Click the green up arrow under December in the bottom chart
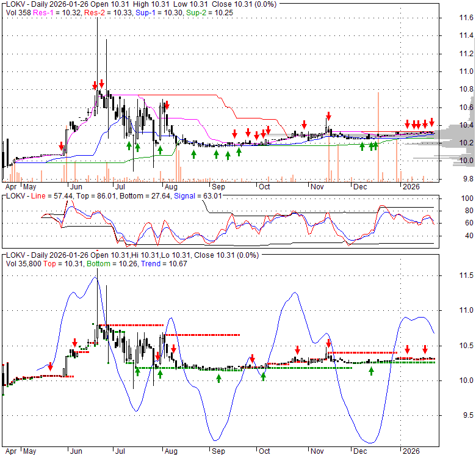 [371, 370]
